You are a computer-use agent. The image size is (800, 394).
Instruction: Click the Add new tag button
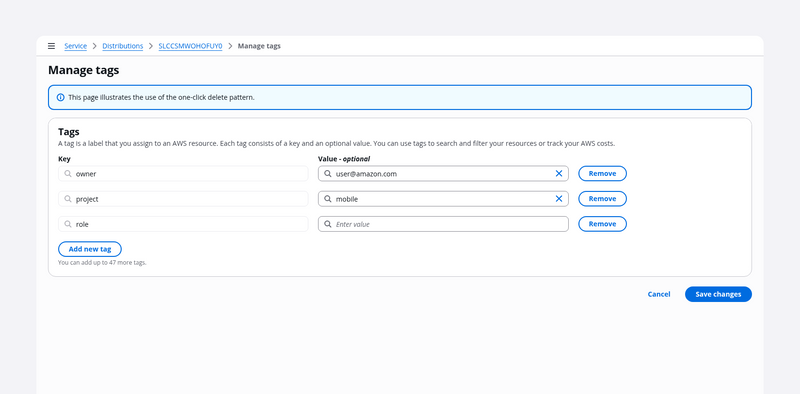coord(90,249)
